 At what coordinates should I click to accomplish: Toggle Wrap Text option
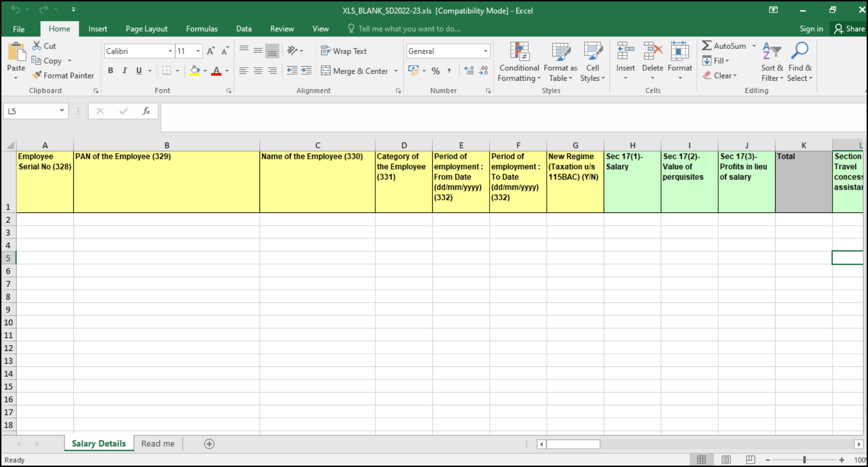[x=344, y=51]
